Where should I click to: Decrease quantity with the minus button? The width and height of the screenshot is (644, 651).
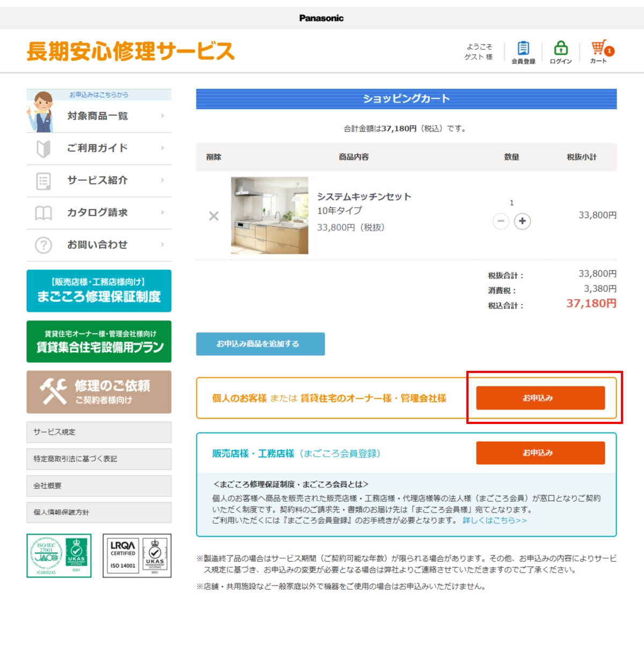(501, 221)
